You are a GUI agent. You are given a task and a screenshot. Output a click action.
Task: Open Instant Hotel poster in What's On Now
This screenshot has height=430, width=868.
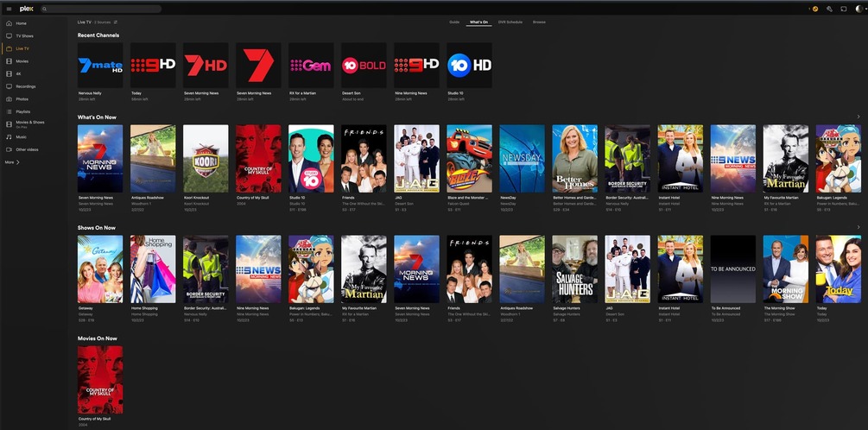tap(681, 158)
